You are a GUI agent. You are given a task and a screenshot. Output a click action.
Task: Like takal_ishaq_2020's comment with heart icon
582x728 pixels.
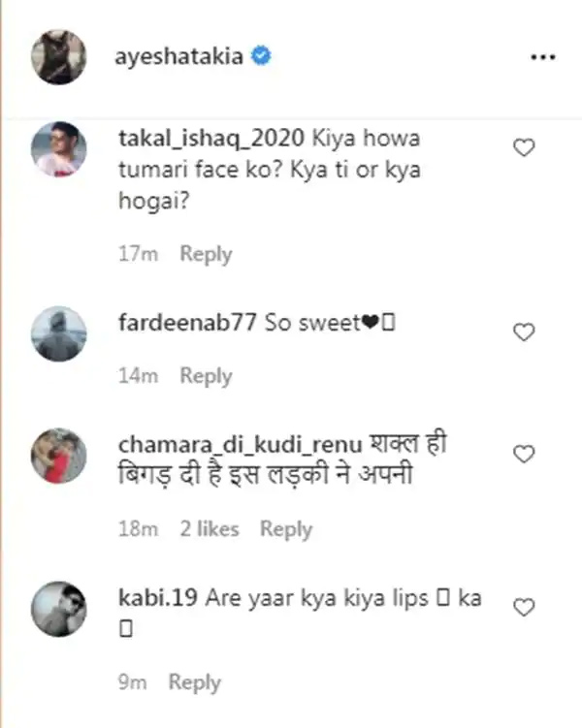pyautogui.click(x=524, y=147)
